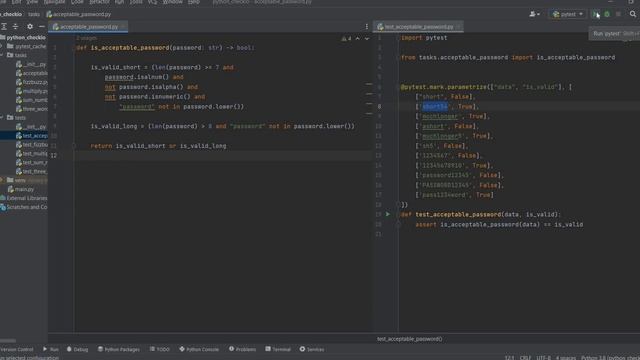Open multiply file in the tasks folder
This screenshot has width=640, height=360.
click(32, 91)
